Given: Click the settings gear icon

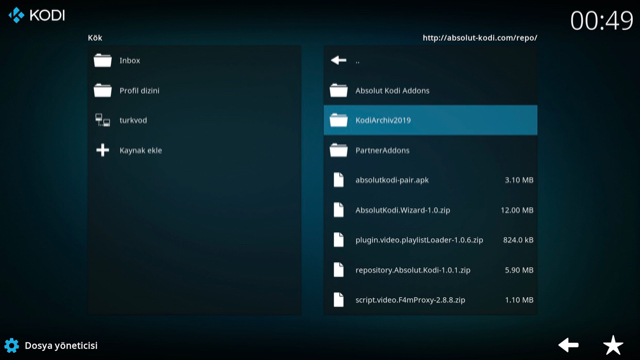Looking at the screenshot, I should [11, 346].
